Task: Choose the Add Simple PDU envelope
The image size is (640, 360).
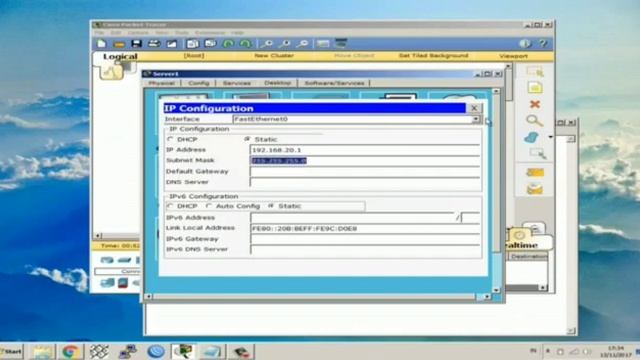Action: [x=535, y=172]
